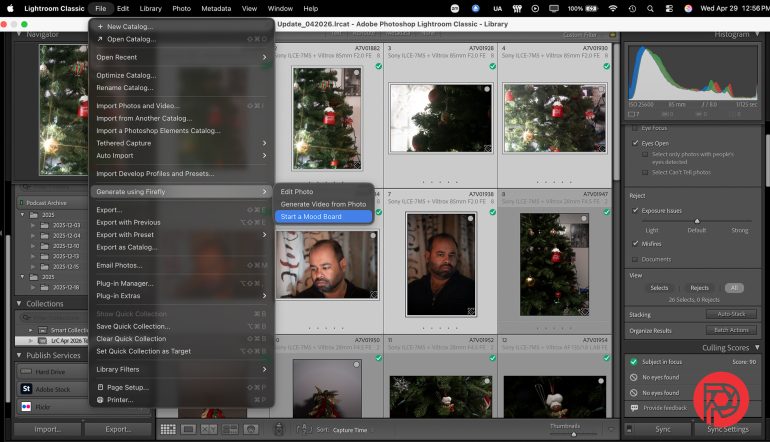Click the Provide feedback speech bubble icon

[x=634, y=408]
